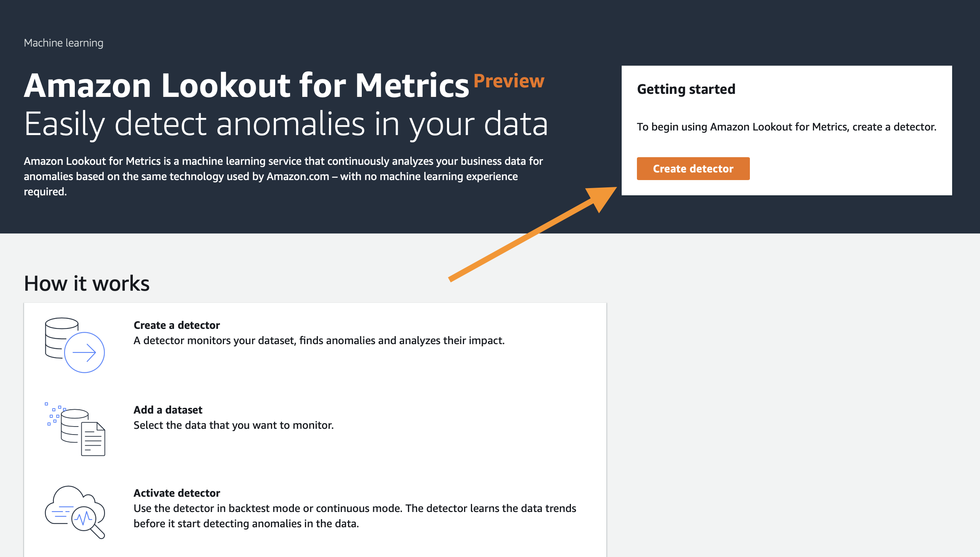The height and width of the screenshot is (557, 980).
Task: Click the Activate detector step title
Action: [x=176, y=493]
